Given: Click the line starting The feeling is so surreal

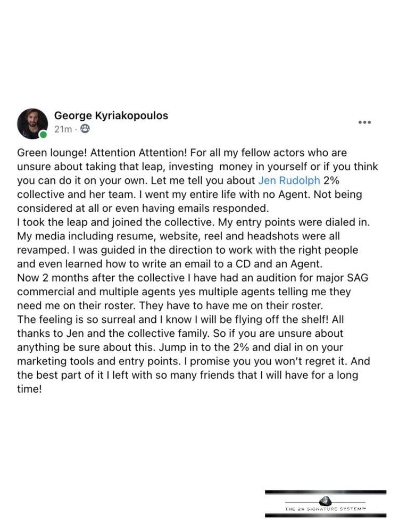Looking at the screenshot, I should pyautogui.click(x=180, y=320).
